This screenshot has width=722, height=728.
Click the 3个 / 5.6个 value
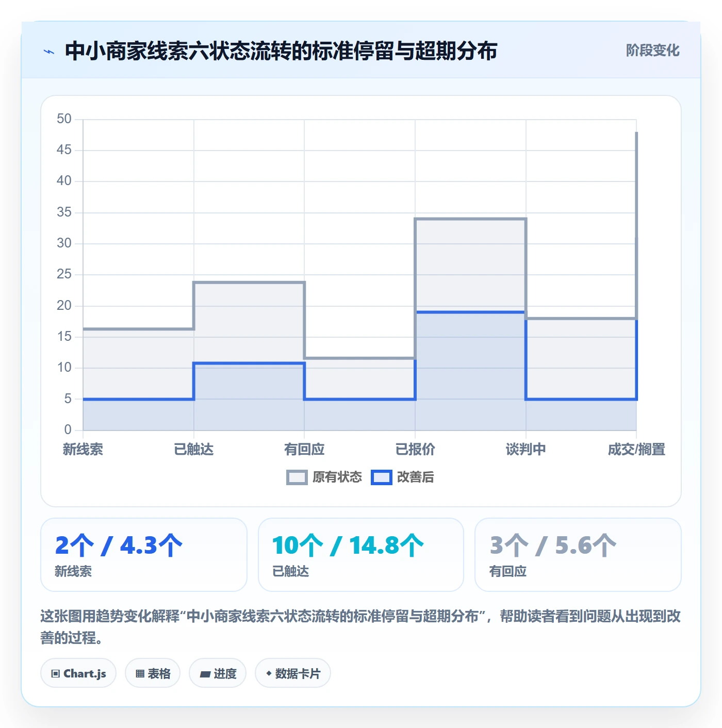[553, 545]
